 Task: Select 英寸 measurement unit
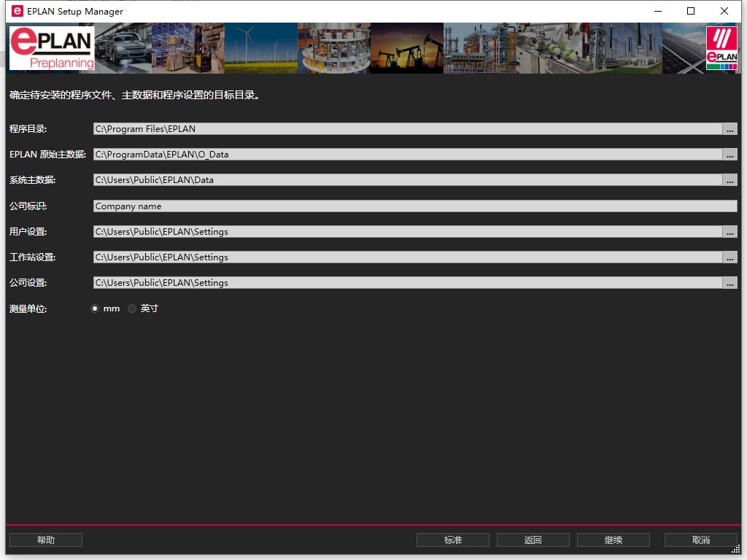[x=132, y=308]
